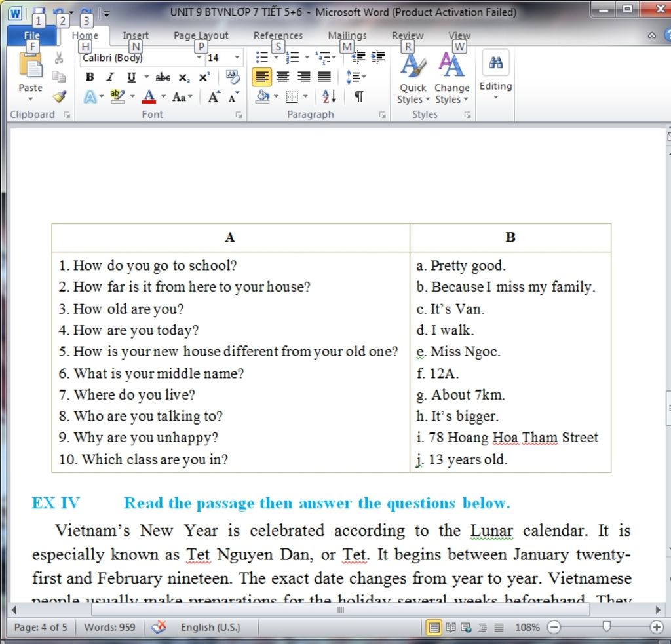The height and width of the screenshot is (644, 671).
Task: Click the Word application icon in title bar
Action: [16, 13]
